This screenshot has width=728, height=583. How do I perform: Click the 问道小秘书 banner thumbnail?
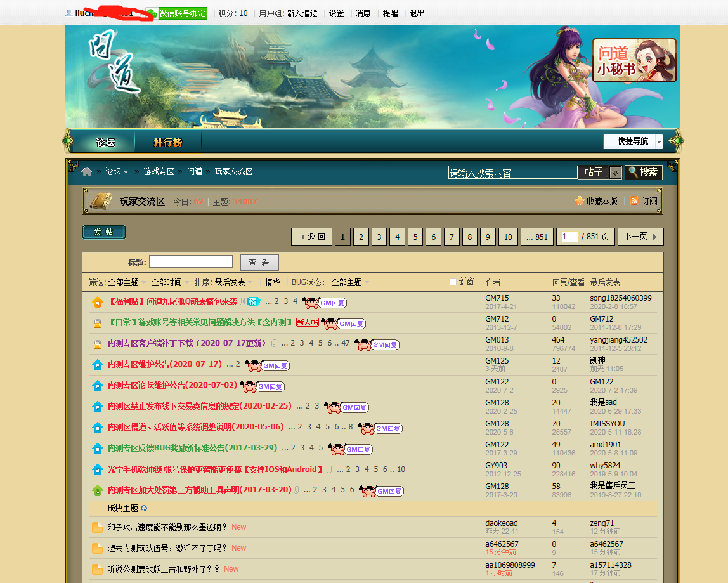[634, 60]
